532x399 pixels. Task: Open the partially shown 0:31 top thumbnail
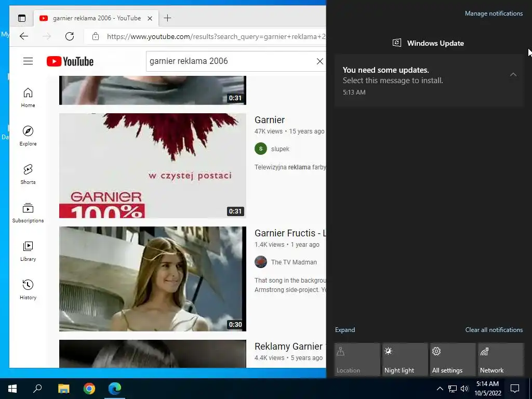pos(153,90)
